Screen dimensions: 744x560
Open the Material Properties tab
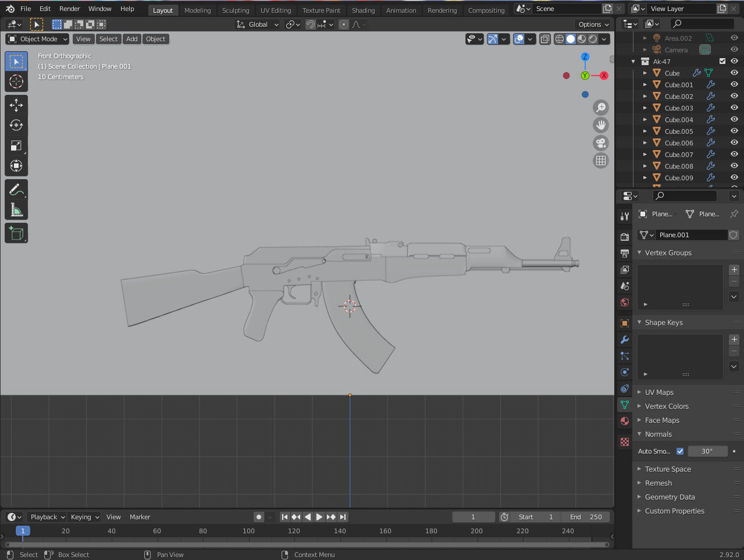(x=624, y=421)
